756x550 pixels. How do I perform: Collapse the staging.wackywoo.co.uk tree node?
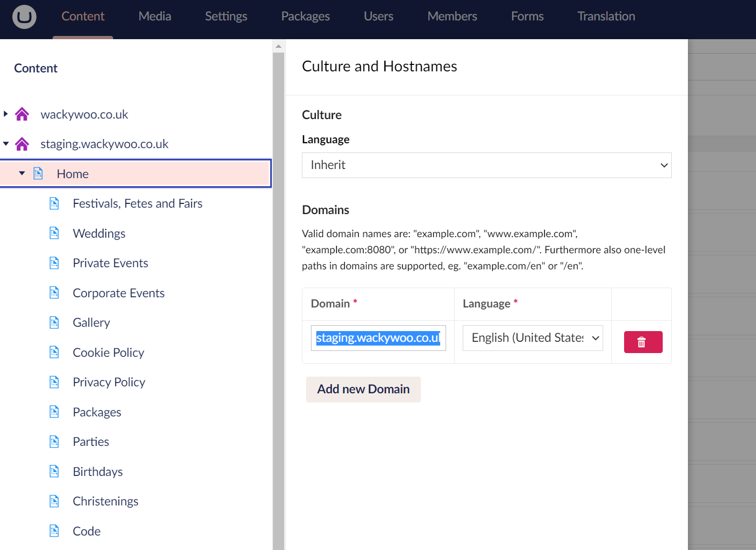coord(6,143)
